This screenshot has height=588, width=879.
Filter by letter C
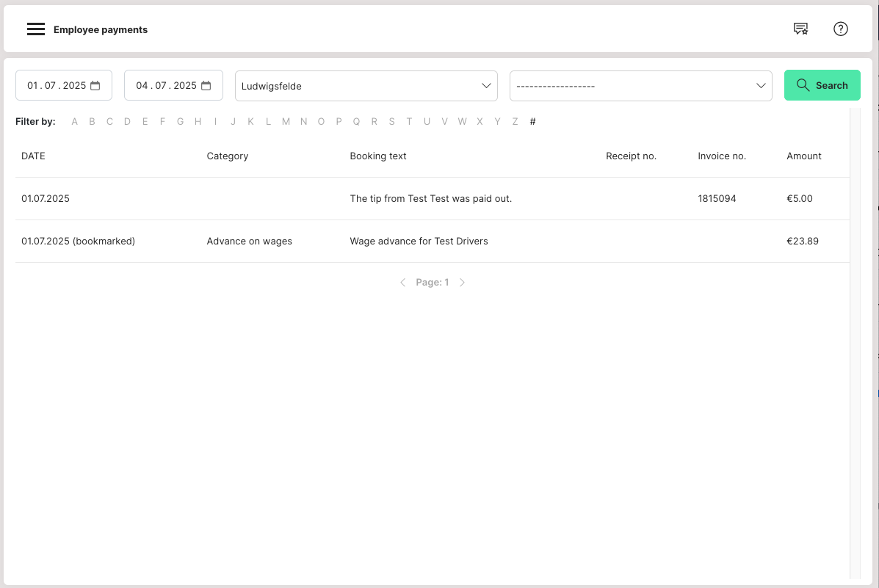click(x=109, y=121)
